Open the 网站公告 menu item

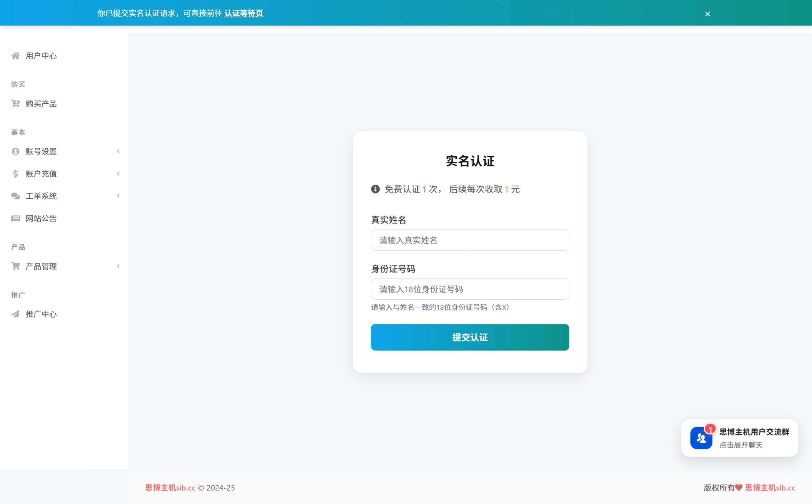(41, 218)
